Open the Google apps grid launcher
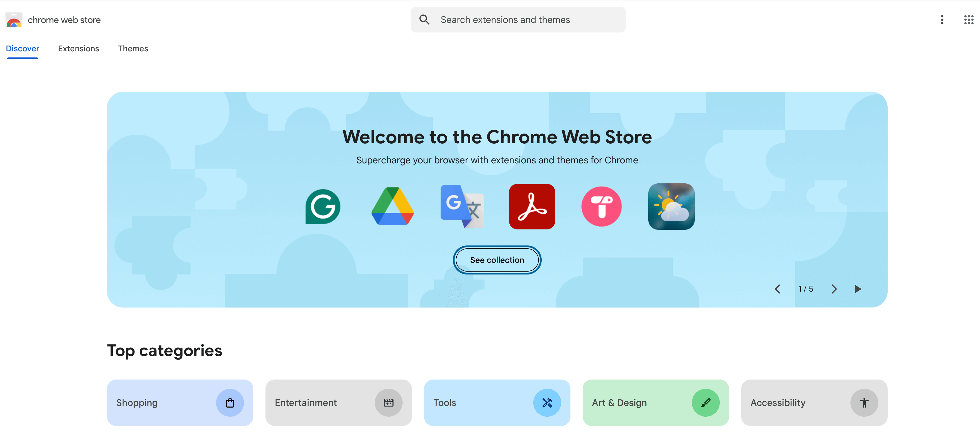The image size is (980, 448). pyautogui.click(x=969, y=20)
